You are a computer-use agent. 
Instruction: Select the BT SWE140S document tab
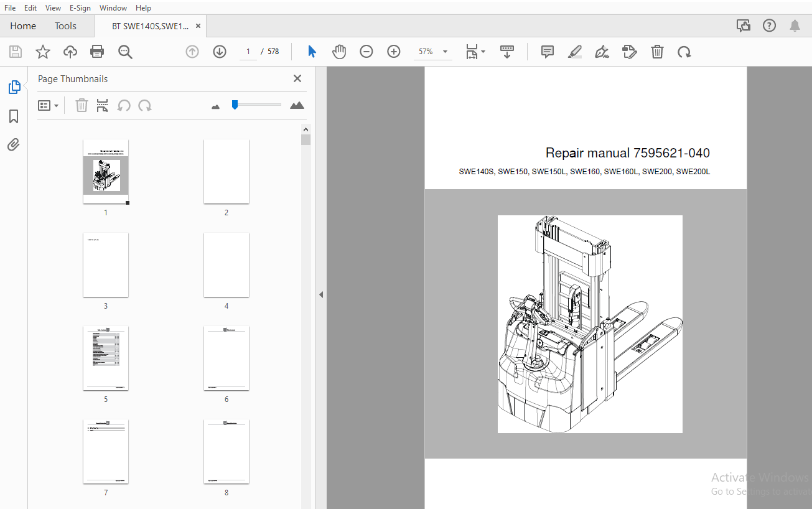point(150,26)
